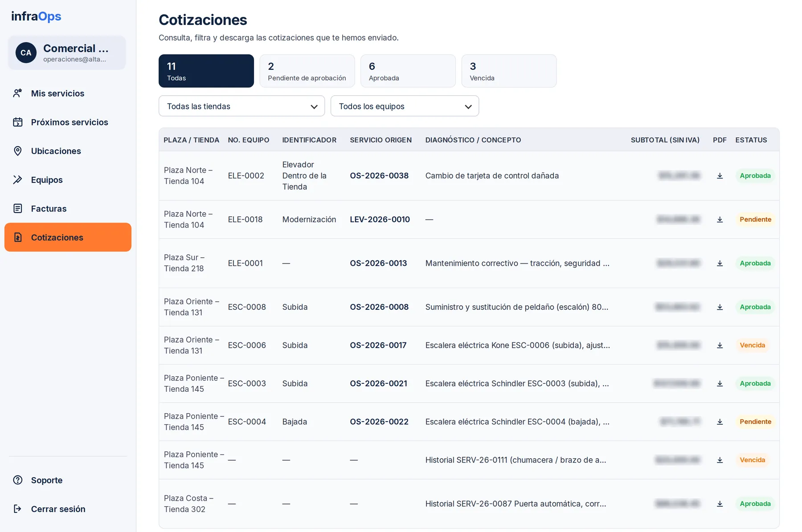Select Cotizaciones in sidebar

[68, 237]
